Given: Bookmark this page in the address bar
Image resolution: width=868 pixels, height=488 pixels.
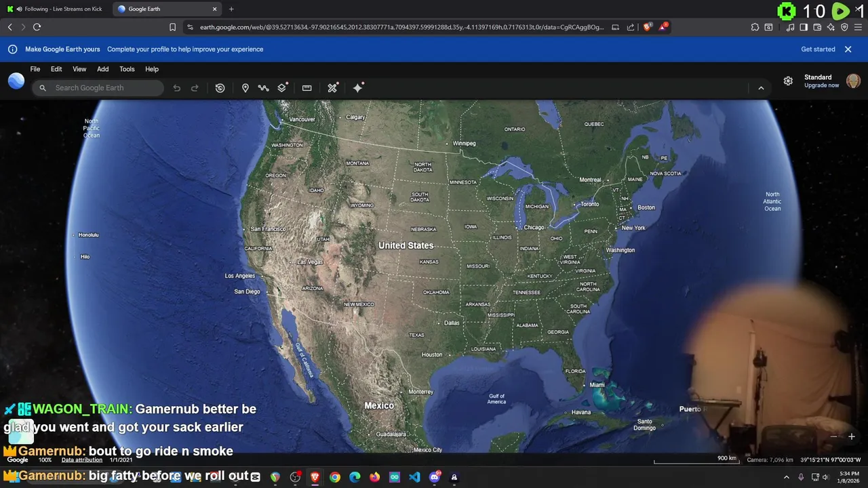Looking at the screenshot, I should (x=172, y=27).
